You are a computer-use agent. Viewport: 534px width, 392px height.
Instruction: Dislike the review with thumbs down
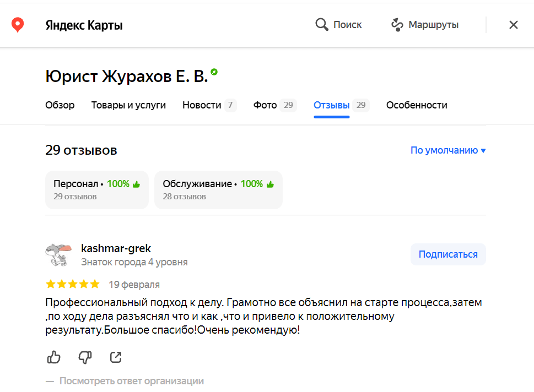coord(85,357)
